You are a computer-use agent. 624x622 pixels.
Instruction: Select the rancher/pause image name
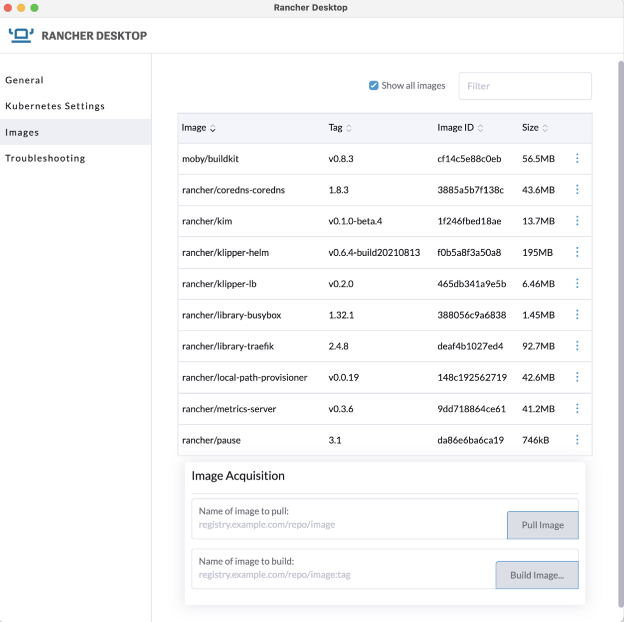coord(211,440)
